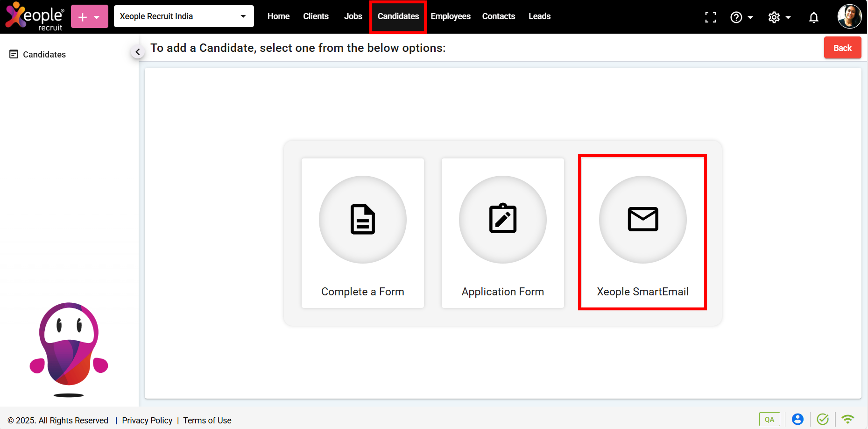Screen dimensions: 868x429
Task: Expand the pink plus quick-add menu
Action: pyautogui.click(x=89, y=17)
